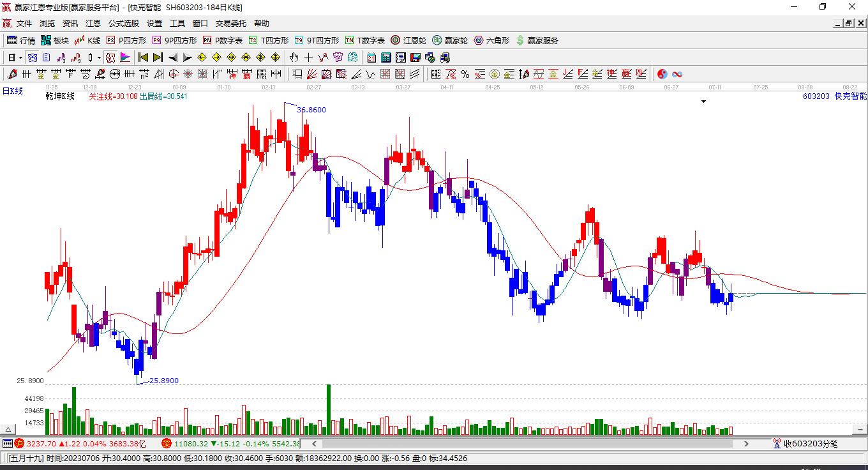The height and width of the screenshot is (470, 868).
Task: Expand the chart panel up arrow
Action: (8, 429)
